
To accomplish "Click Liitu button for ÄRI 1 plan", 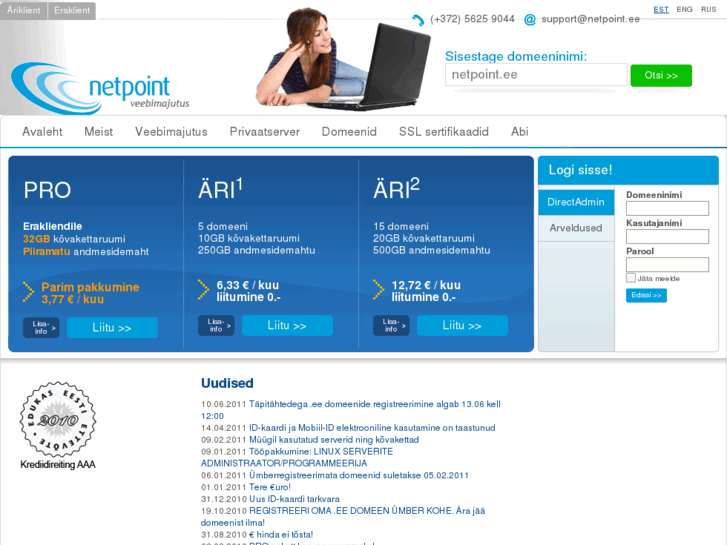I will (287, 326).
